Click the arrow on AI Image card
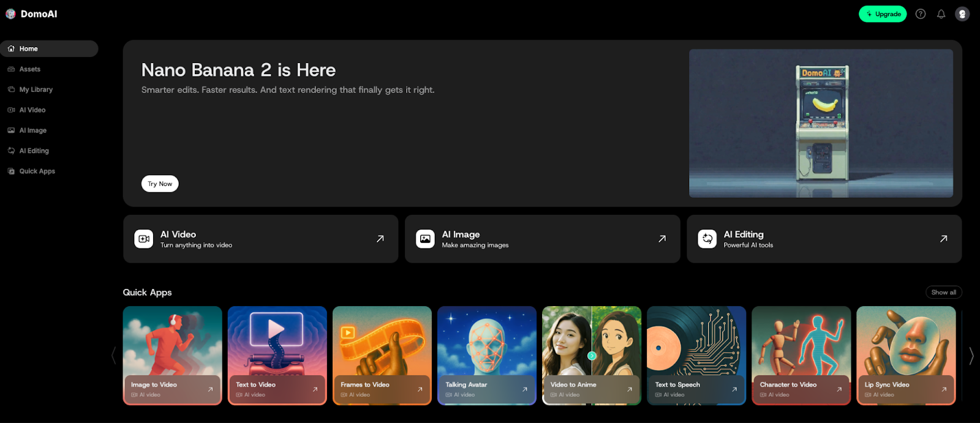Image resolution: width=980 pixels, height=423 pixels. [x=662, y=239]
